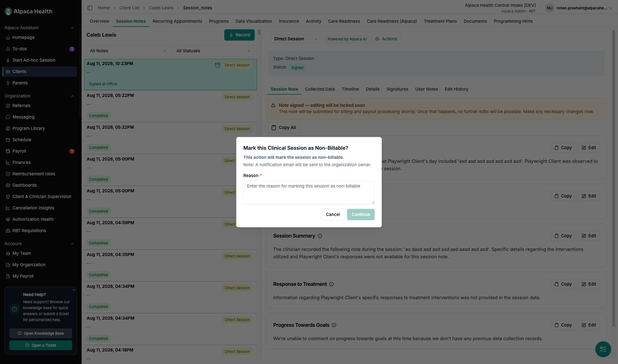Image resolution: width=618 pixels, height=364 pixels.
Task: Click the Record button
Action: pyautogui.click(x=239, y=35)
